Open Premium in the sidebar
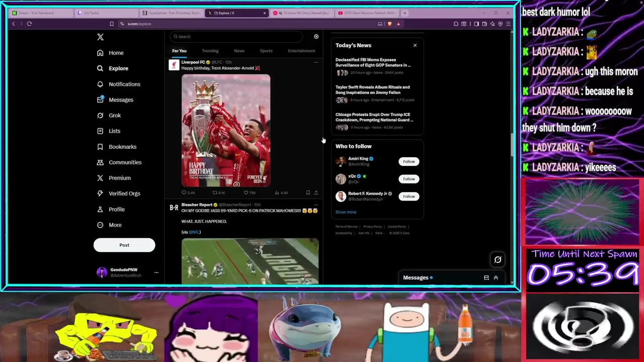 click(x=114, y=178)
